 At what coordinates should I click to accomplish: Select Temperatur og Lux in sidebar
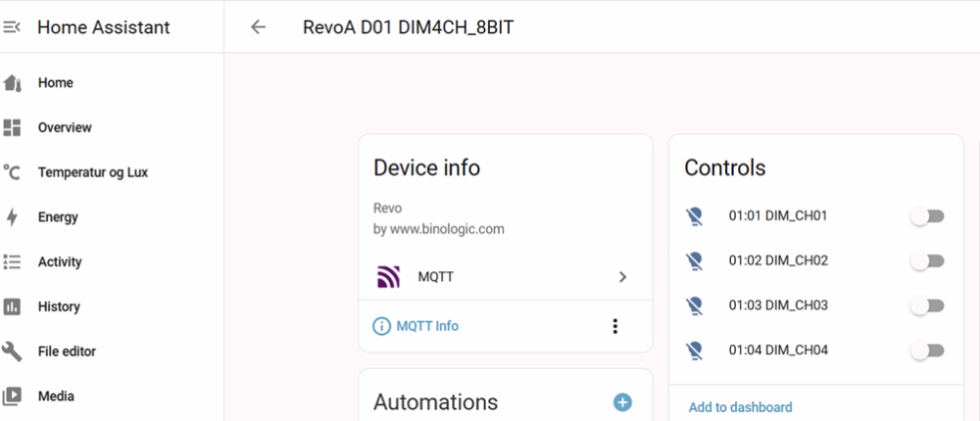pyautogui.click(x=93, y=172)
